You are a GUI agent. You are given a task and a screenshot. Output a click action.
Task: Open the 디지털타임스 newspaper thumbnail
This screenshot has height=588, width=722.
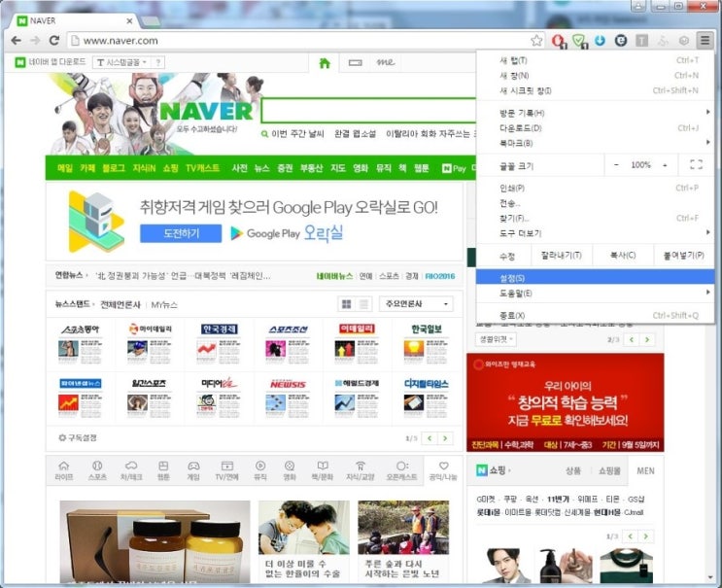pos(427,398)
